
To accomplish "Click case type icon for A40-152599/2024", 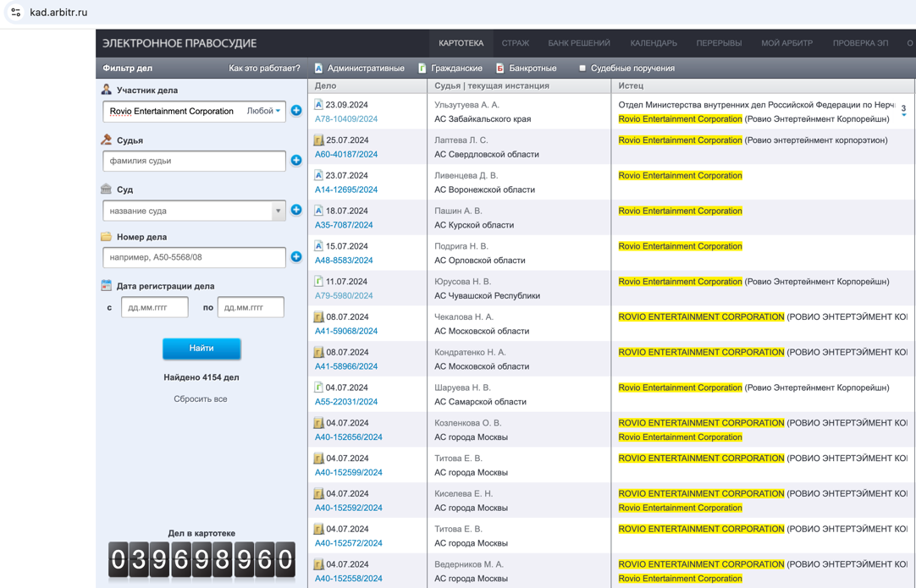I will 318,459.
